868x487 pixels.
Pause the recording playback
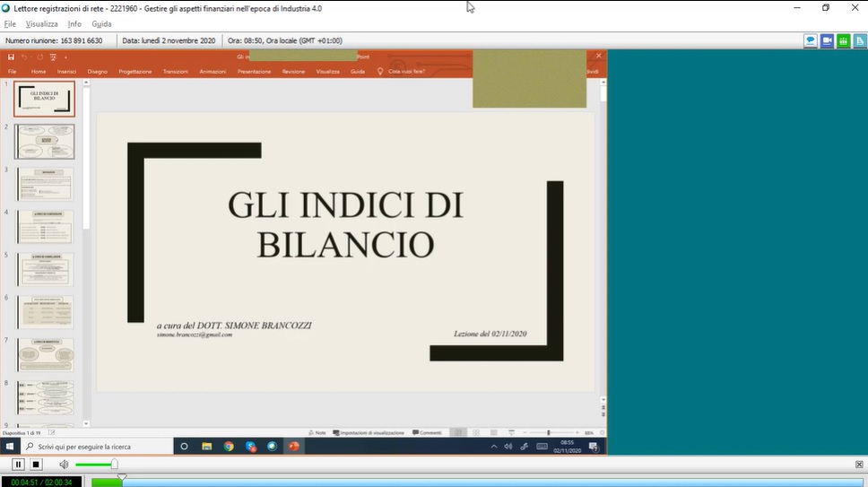(x=18, y=465)
